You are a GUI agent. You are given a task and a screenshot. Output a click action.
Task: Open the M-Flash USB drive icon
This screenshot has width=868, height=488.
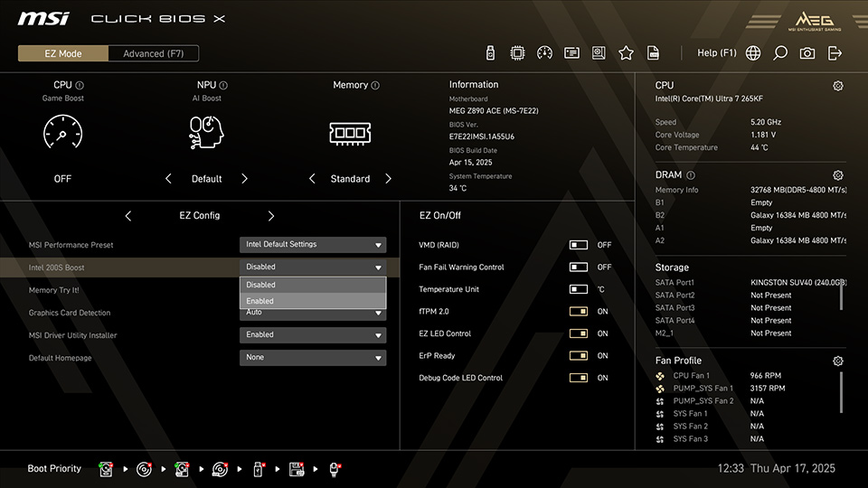point(490,53)
